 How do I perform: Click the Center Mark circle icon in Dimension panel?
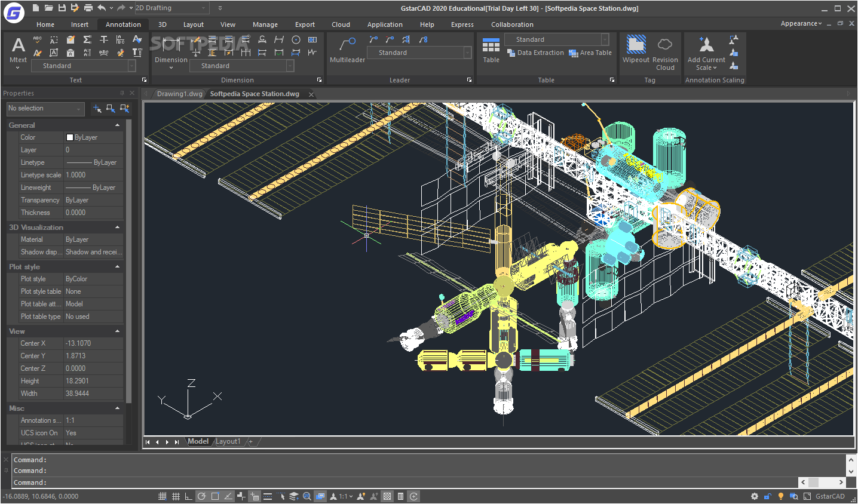296,39
